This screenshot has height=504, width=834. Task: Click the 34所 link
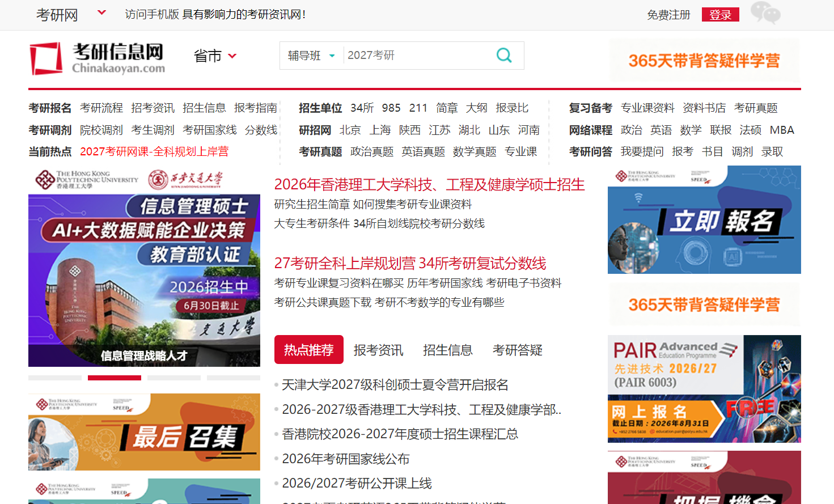pyautogui.click(x=362, y=108)
